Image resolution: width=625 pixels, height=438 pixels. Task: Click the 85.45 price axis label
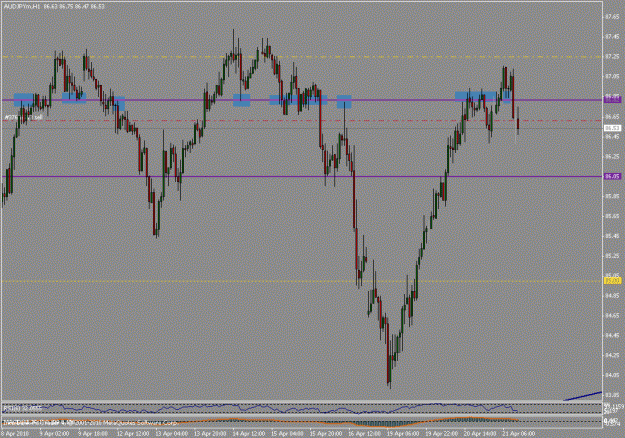pos(612,236)
